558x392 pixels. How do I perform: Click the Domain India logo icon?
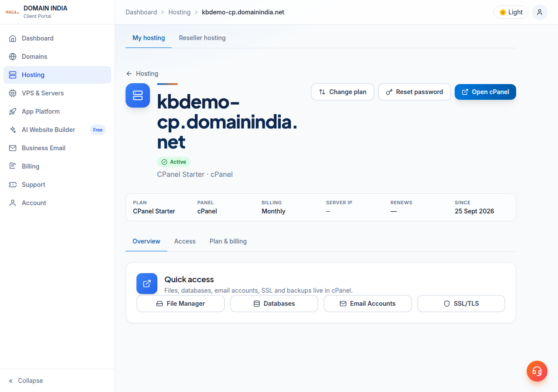[x=12, y=12]
